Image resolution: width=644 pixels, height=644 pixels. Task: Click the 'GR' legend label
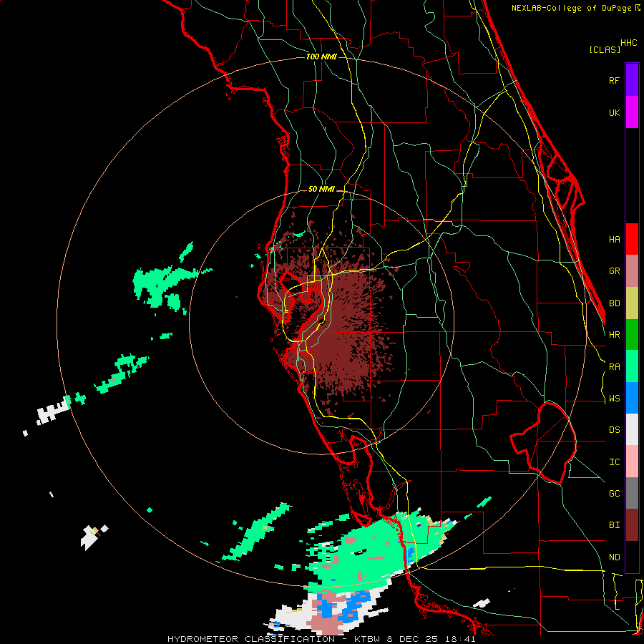click(x=615, y=271)
